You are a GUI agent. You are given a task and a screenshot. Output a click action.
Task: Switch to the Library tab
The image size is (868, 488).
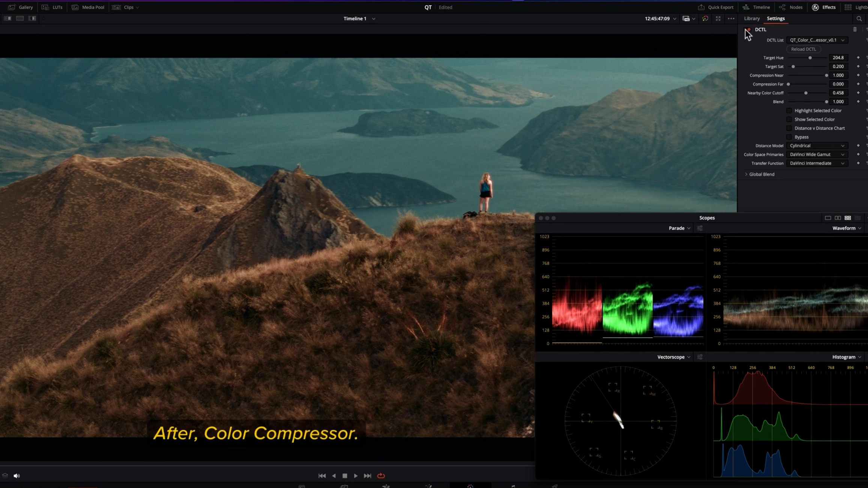pos(752,18)
